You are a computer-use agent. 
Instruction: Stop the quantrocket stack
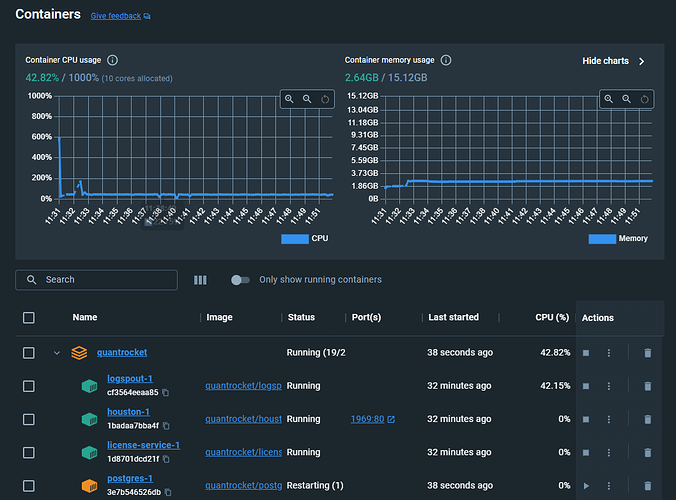pyautogui.click(x=586, y=353)
